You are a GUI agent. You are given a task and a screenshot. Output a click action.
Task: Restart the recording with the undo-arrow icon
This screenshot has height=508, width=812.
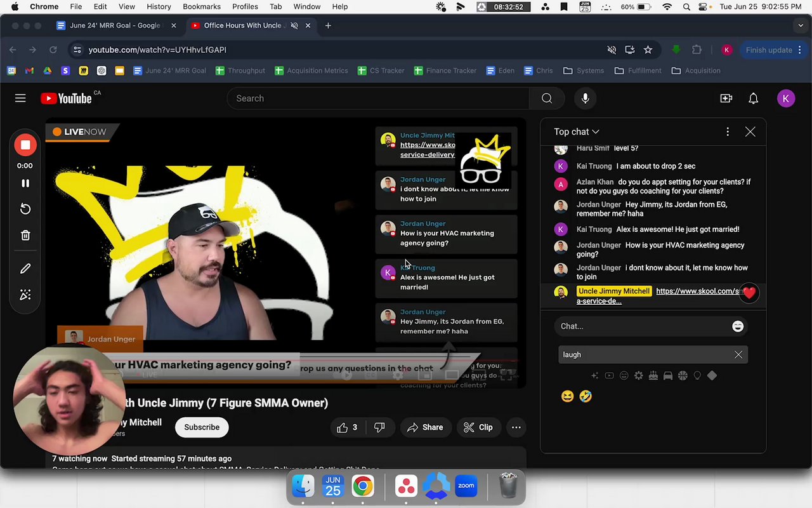pyautogui.click(x=25, y=209)
